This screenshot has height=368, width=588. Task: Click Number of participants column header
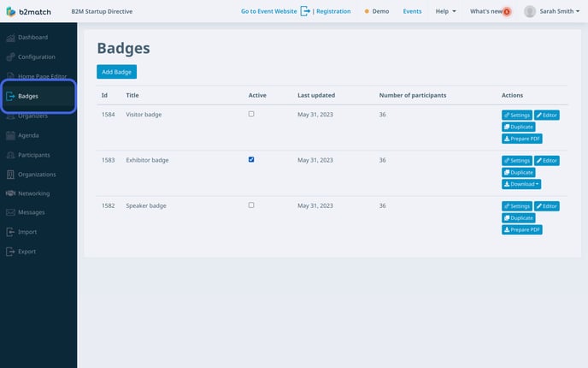click(x=413, y=95)
